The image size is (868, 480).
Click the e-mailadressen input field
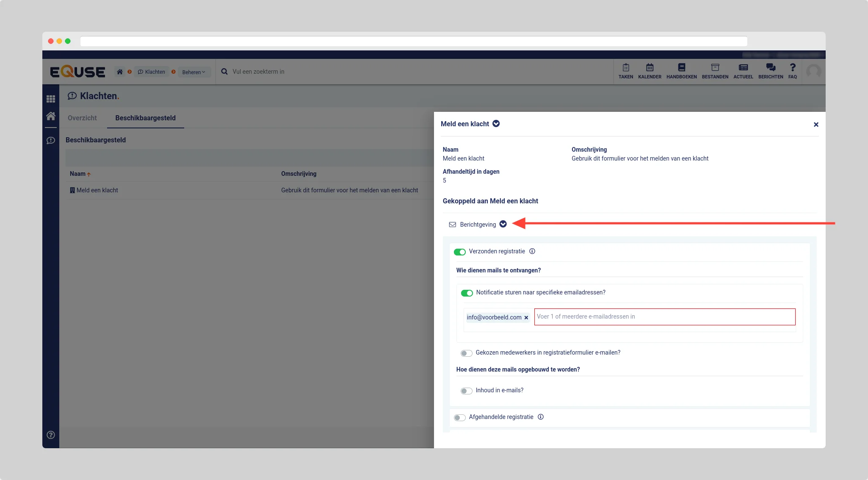coord(664,317)
